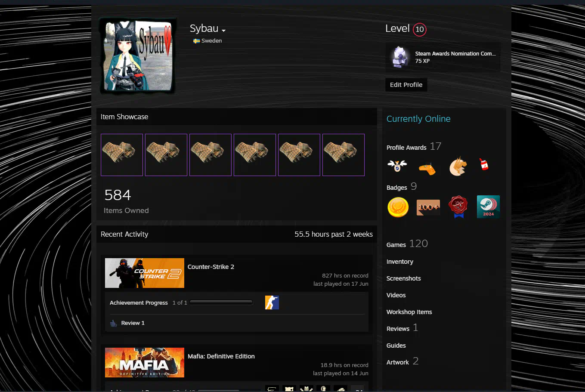Open the Counter-Strike 2 title link

(x=211, y=267)
